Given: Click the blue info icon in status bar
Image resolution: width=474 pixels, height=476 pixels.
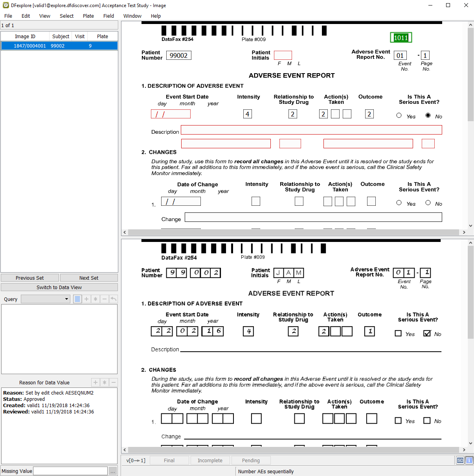Looking at the screenshot, I should pyautogui.click(x=469, y=460).
